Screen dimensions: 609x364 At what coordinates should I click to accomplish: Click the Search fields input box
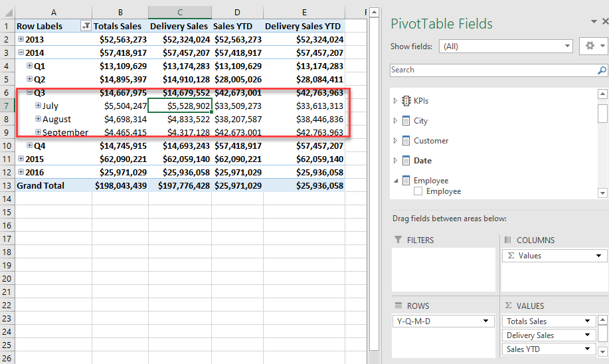coord(491,70)
